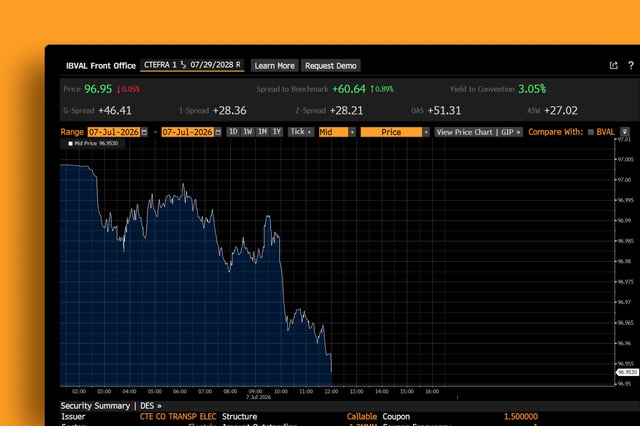Image resolution: width=640 pixels, height=426 pixels.
Task: Open the Price field dropdown arrow
Action: click(426, 132)
